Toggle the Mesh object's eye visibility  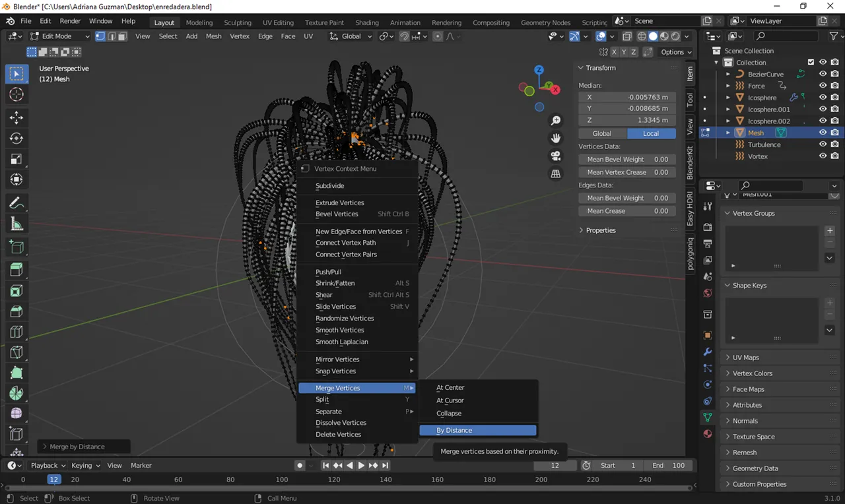[x=823, y=133]
